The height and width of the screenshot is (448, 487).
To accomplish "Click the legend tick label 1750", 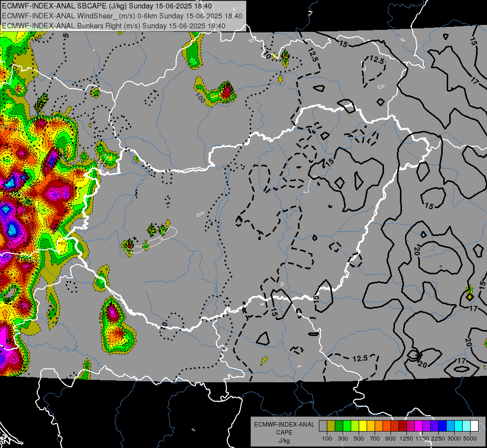I will (x=422, y=439).
